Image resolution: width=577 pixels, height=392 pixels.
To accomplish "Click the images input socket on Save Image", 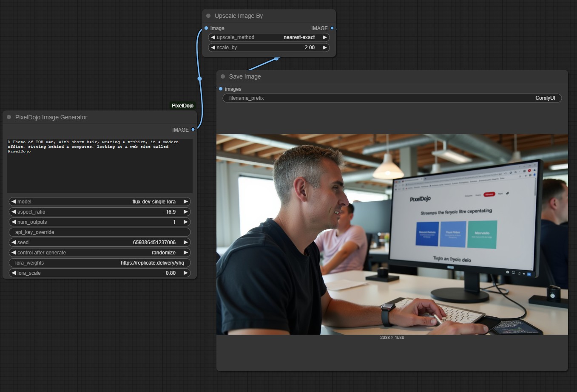I will 221,89.
